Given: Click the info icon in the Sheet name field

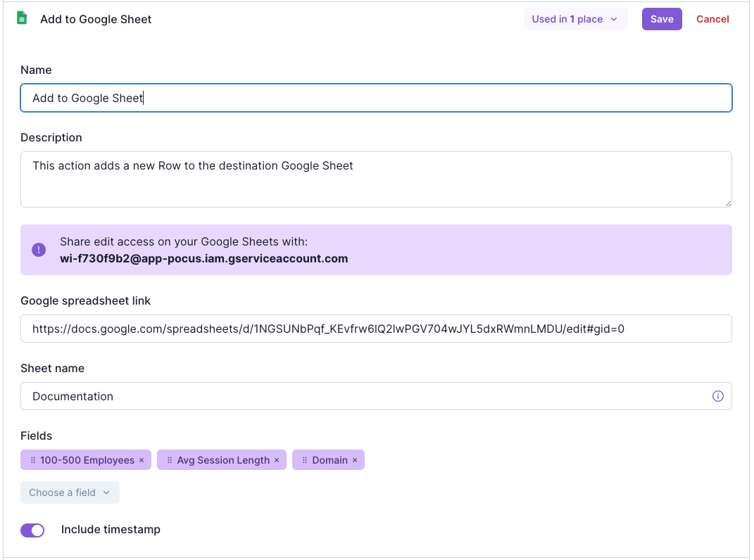Looking at the screenshot, I should (717, 396).
